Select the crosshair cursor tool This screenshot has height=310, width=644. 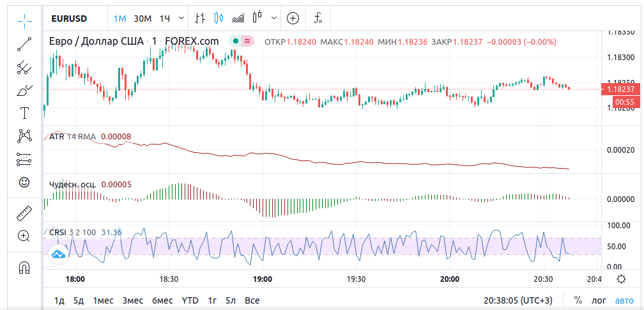(x=24, y=20)
